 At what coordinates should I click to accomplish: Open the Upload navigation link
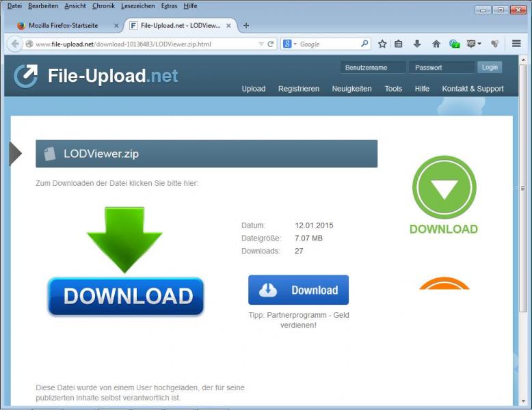coord(254,89)
